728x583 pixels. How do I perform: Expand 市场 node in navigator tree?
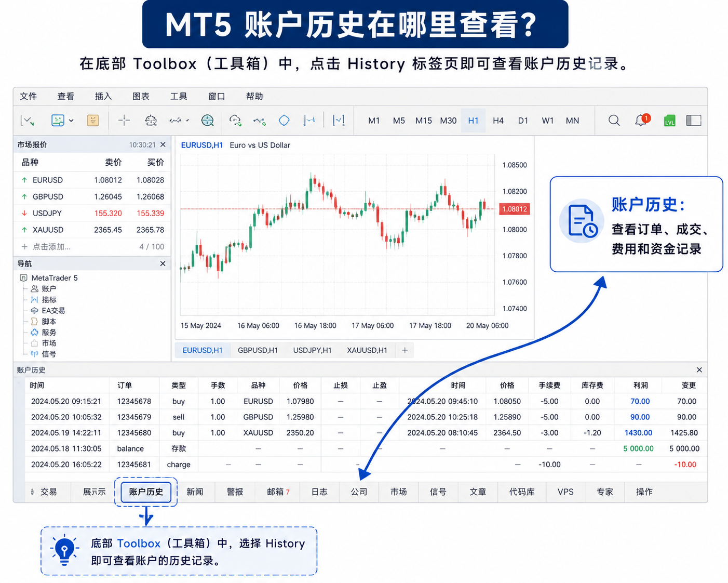[x=44, y=343]
